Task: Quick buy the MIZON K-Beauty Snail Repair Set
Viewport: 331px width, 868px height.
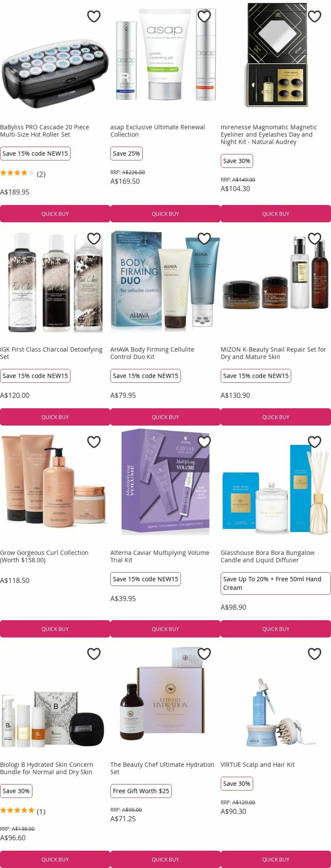Action: click(x=276, y=417)
